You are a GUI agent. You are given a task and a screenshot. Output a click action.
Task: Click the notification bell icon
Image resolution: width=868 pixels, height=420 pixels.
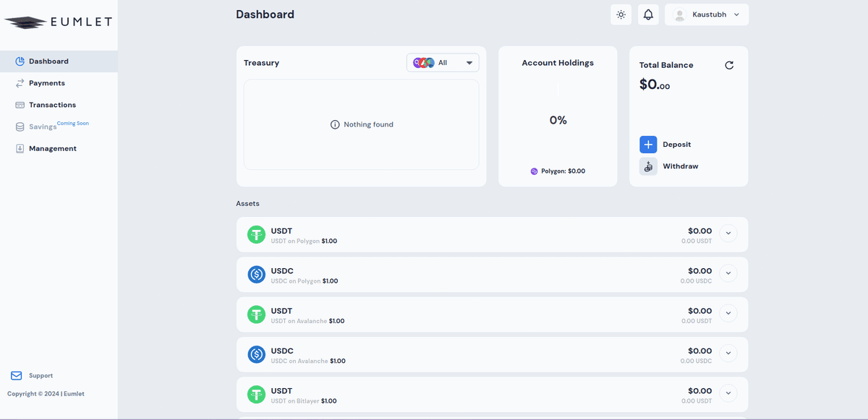648,14
